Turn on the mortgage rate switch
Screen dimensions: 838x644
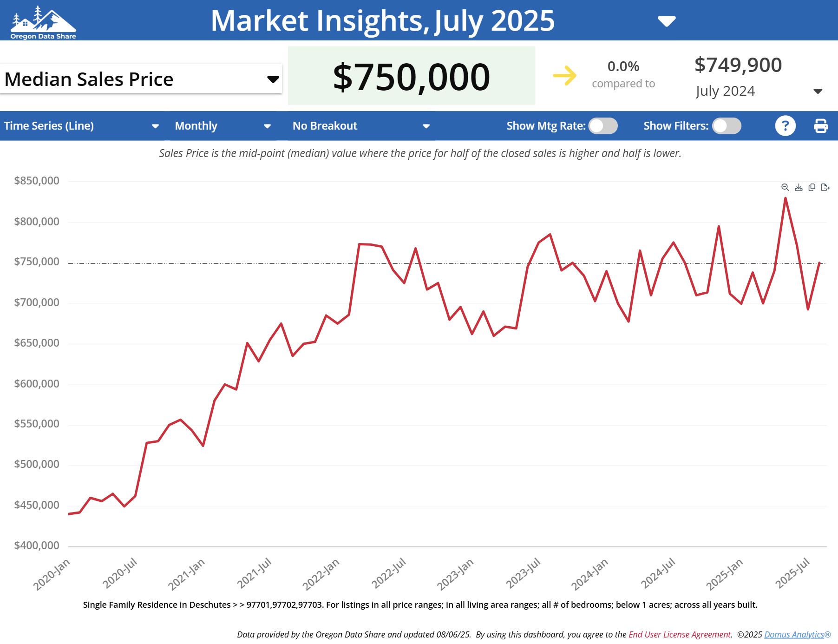pyautogui.click(x=602, y=126)
